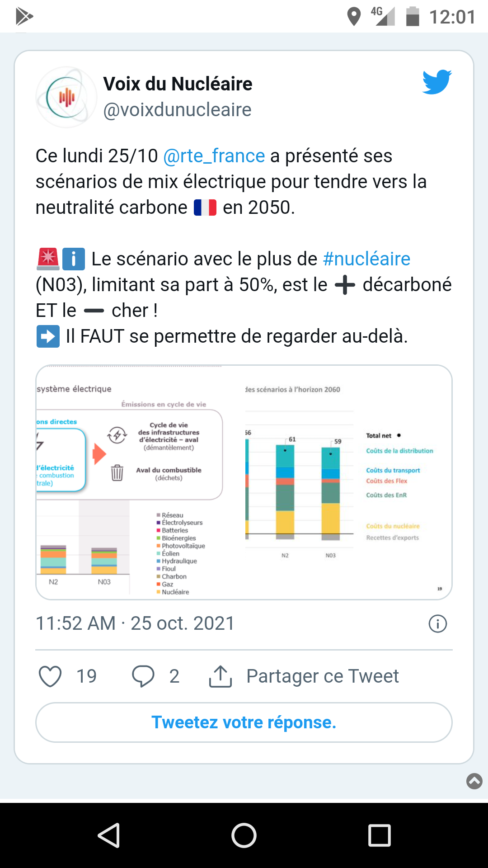This screenshot has height=868, width=488.
Task: Tap the @voixdunucleaire handle
Action: click(x=177, y=110)
